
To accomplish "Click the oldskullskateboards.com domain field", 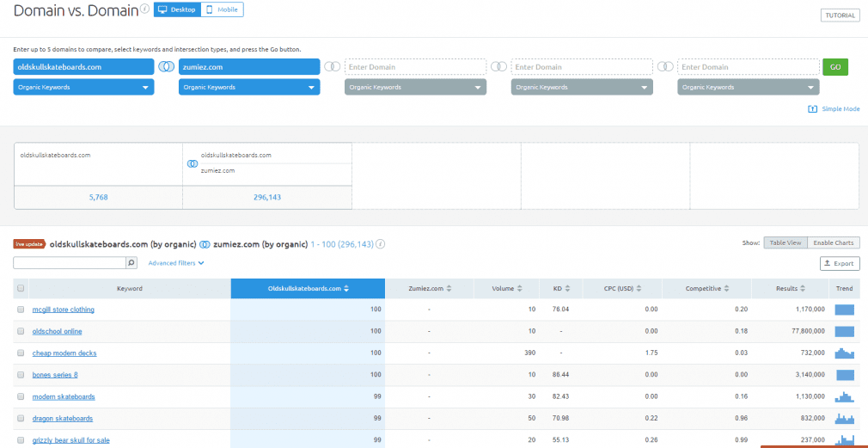I will click(83, 67).
